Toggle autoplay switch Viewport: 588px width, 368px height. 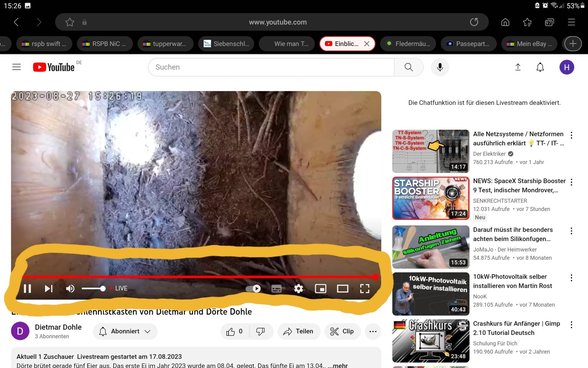(253, 289)
